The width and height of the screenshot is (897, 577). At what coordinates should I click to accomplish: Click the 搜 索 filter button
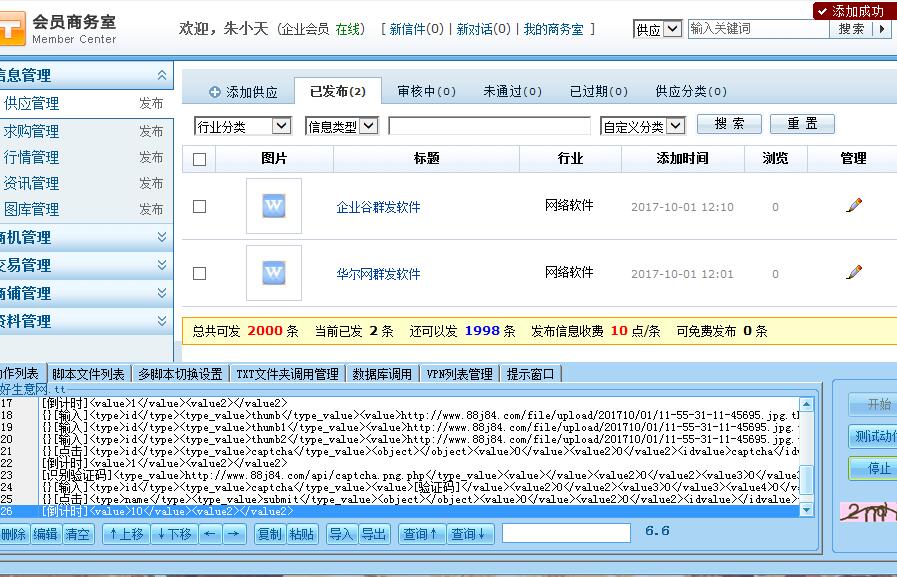[x=729, y=124]
